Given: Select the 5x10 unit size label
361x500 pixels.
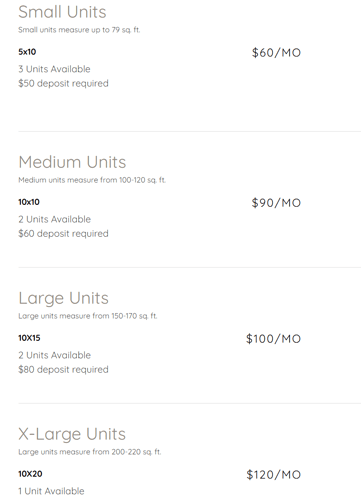Looking at the screenshot, I should [x=27, y=52].
